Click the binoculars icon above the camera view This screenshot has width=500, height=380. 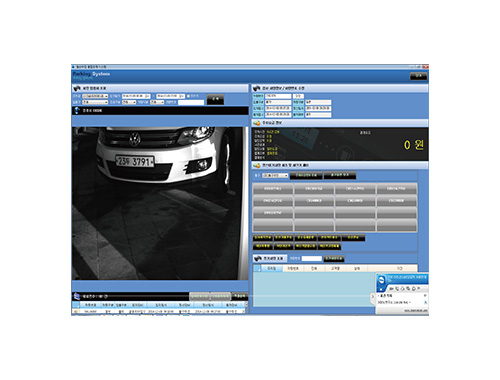tap(77, 89)
